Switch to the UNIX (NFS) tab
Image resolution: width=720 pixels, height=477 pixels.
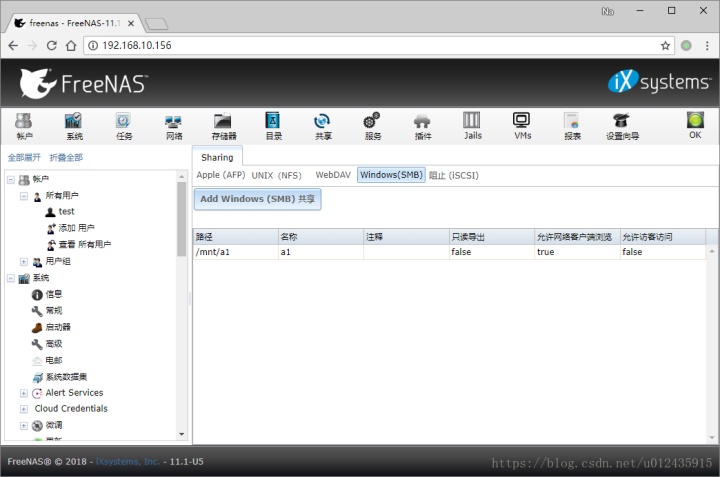276,175
